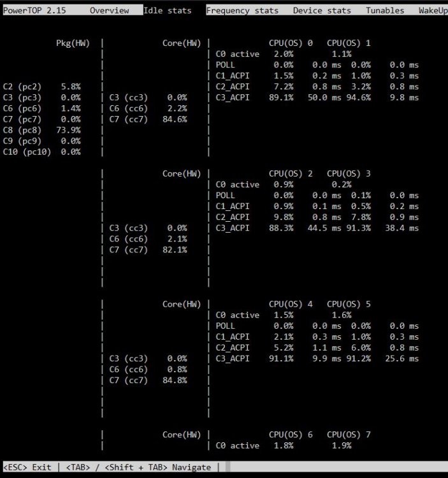The height and width of the screenshot is (478, 448).
Task: Click the PowerTOP 2.15 title
Action: pyautogui.click(x=34, y=10)
